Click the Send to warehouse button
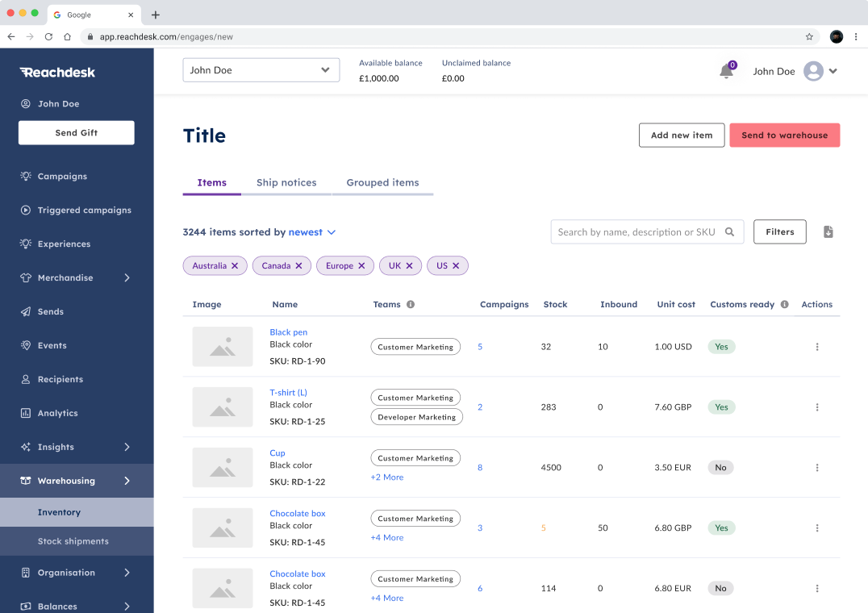The image size is (868, 613). (x=784, y=135)
